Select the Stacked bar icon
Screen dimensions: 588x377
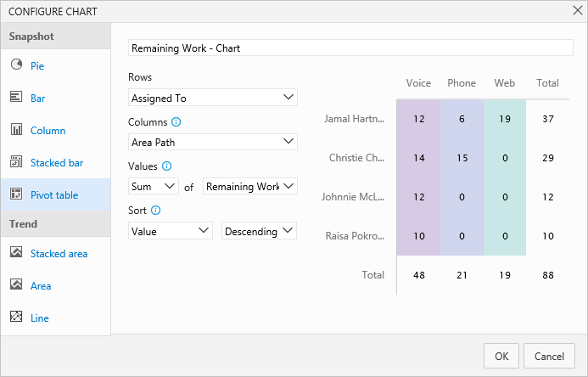16,162
